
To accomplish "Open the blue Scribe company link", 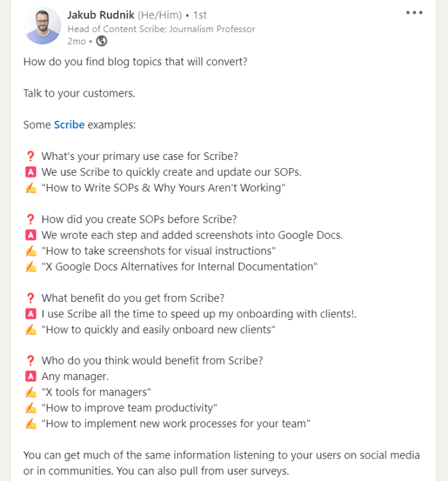I will (69, 125).
